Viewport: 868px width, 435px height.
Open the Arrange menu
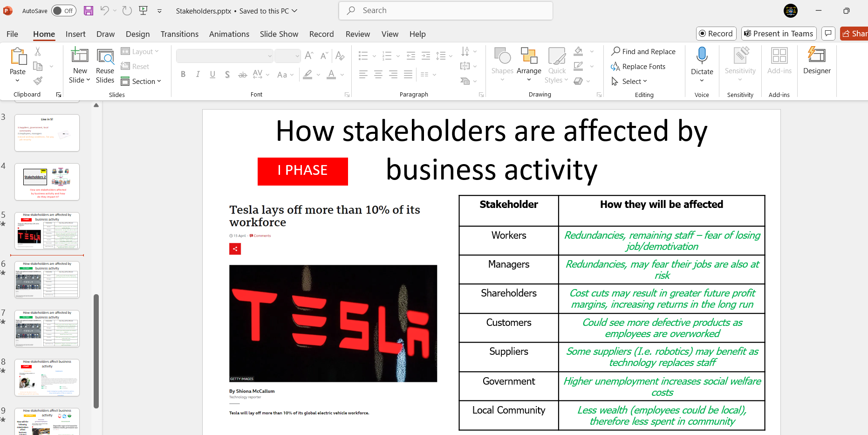[x=529, y=65]
